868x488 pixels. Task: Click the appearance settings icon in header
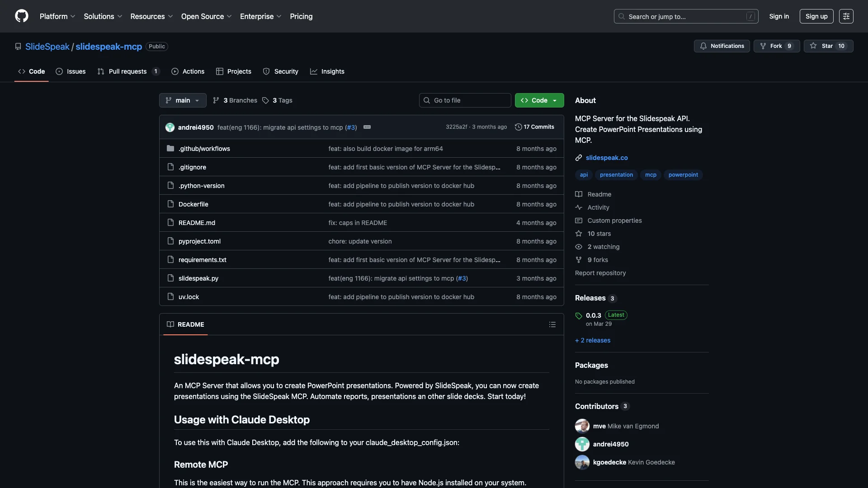pyautogui.click(x=846, y=16)
